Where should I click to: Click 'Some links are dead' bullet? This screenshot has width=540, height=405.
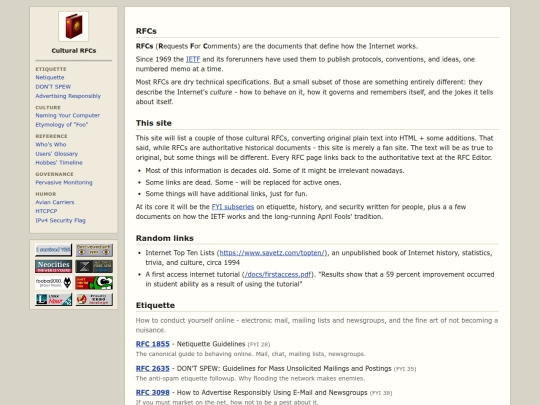(x=243, y=183)
